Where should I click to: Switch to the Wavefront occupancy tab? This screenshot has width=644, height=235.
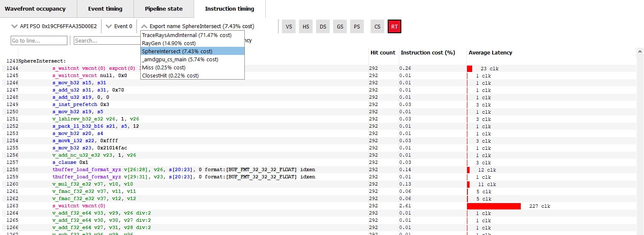35,9
